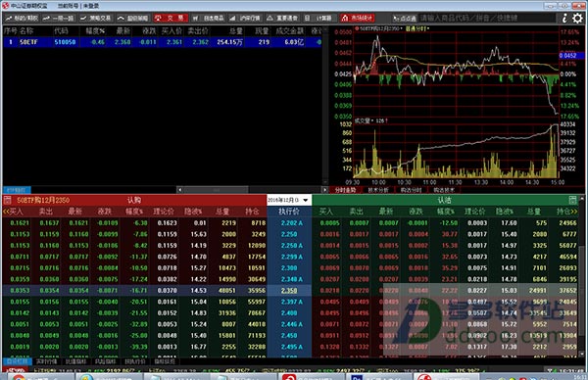This screenshot has height=380, width=588.
Task: Switch to the 分时走势 chart tab
Action: tap(345, 190)
